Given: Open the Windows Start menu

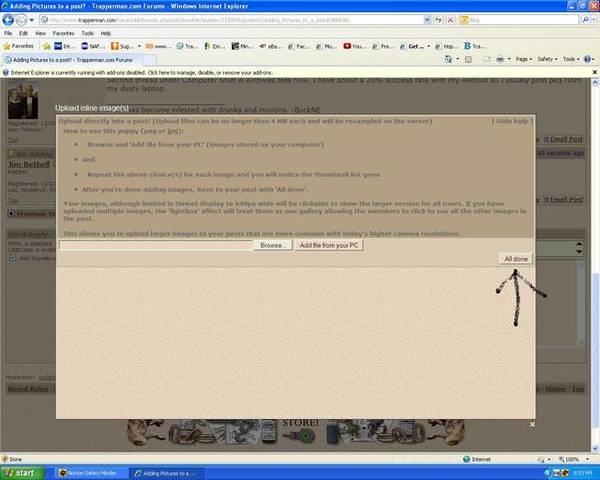Looking at the screenshot, I should point(24,472).
